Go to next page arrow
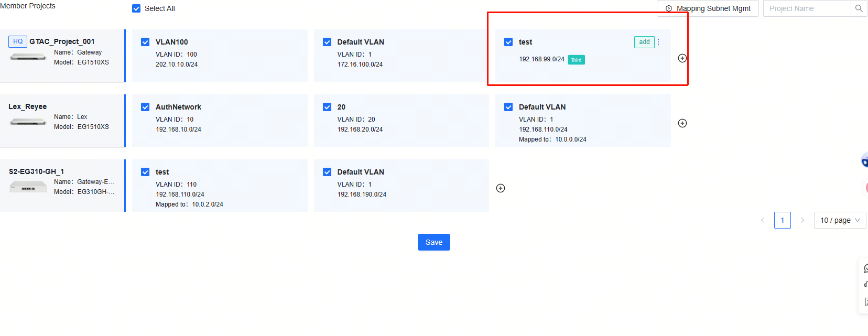The height and width of the screenshot is (336, 868). coord(802,220)
